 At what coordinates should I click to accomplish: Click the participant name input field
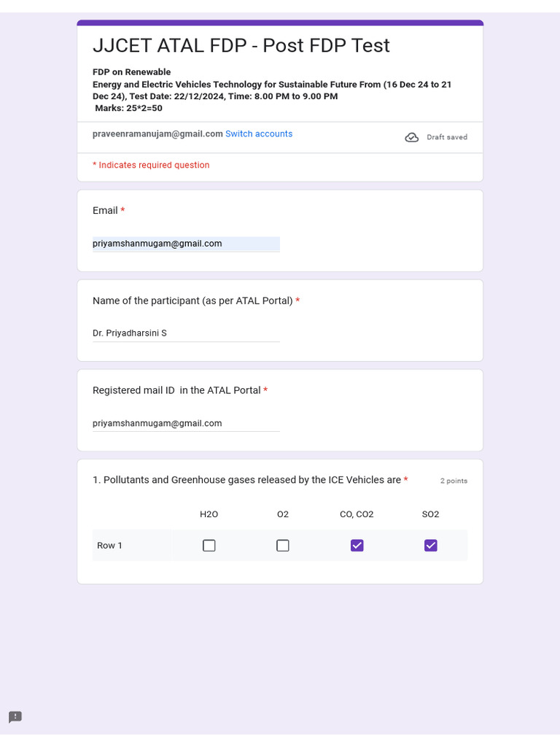pyautogui.click(x=186, y=333)
